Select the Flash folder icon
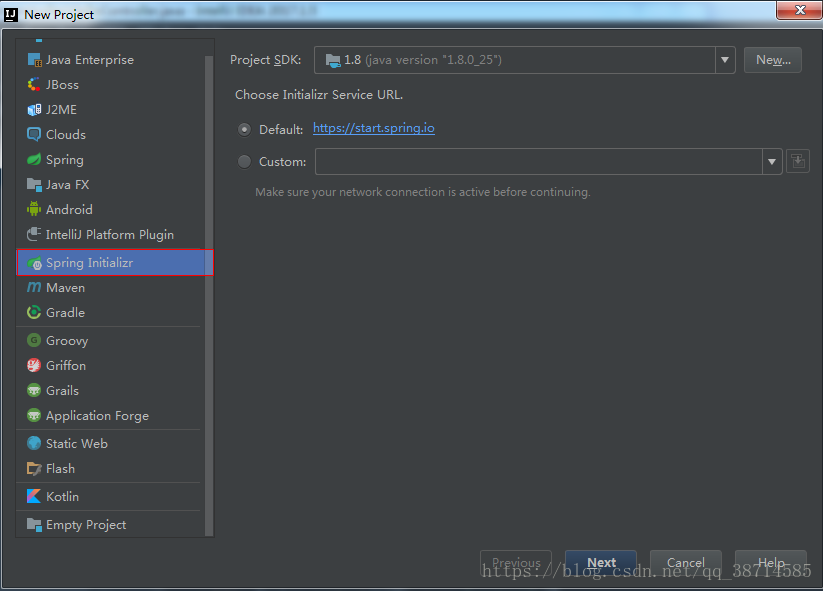The height and width of the screenshot is (591, 823). point(34,469)
